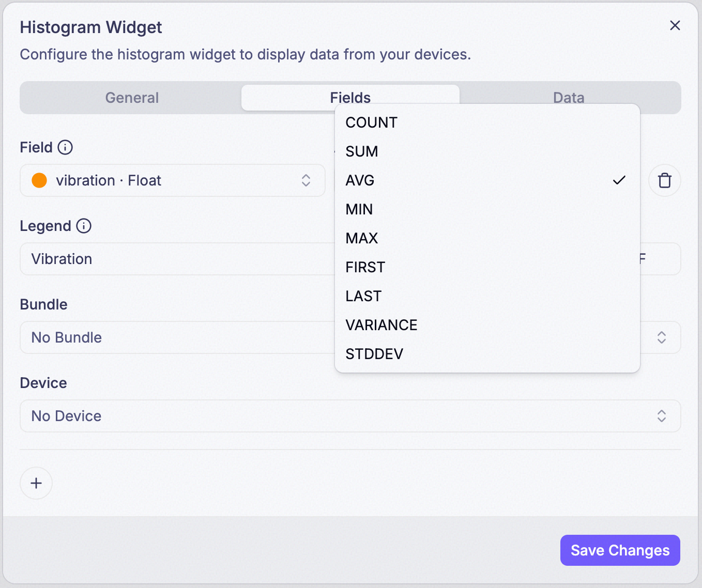
Task: Click the Save Changes button
Action: (620, 550)
